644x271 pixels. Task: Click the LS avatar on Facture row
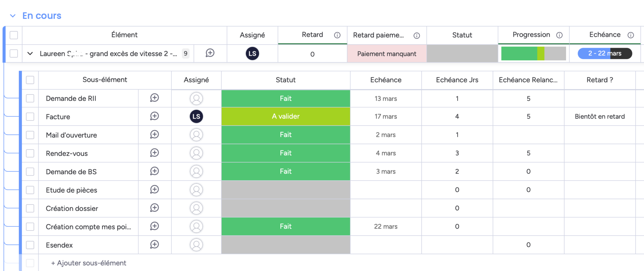point(196,116)
